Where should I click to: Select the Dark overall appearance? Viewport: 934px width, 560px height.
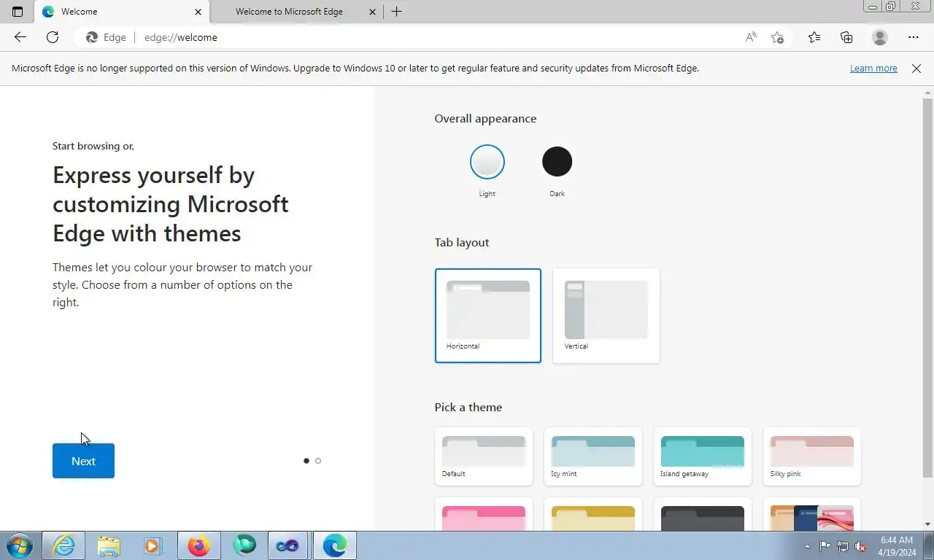557,162
